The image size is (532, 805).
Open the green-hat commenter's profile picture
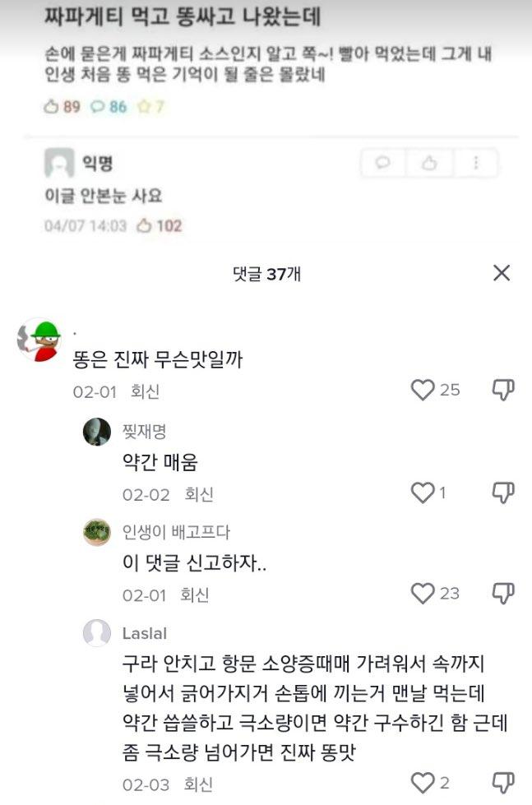[x=39, y=338]
